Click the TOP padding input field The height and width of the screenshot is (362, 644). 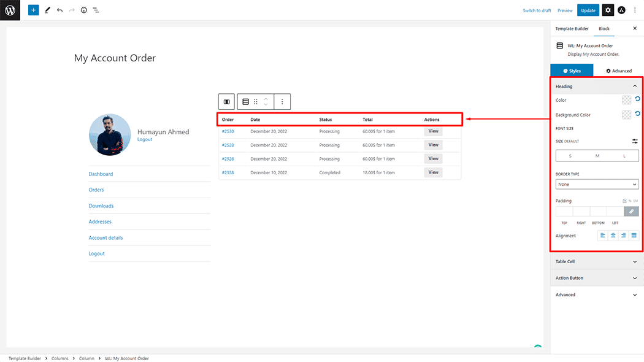564,210
